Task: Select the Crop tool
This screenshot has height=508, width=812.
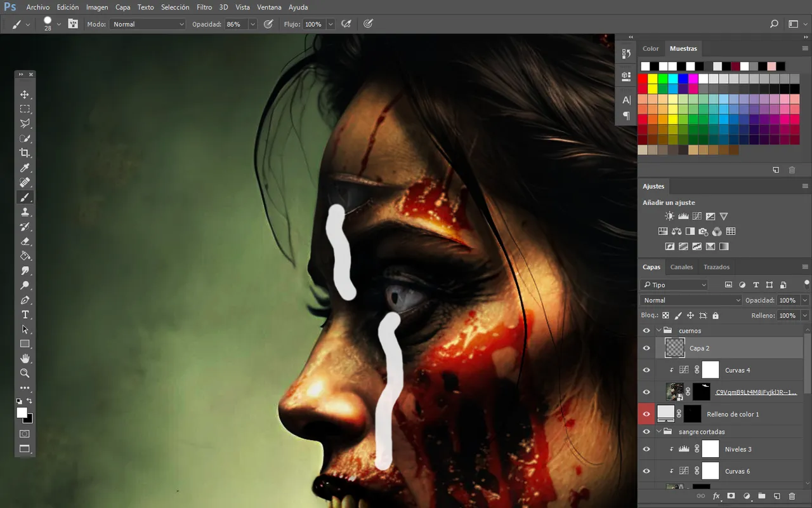Action: click(25, 153)
